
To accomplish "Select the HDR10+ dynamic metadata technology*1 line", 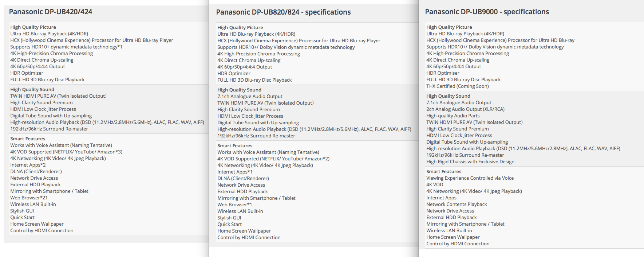I will [x=66, y=47].
